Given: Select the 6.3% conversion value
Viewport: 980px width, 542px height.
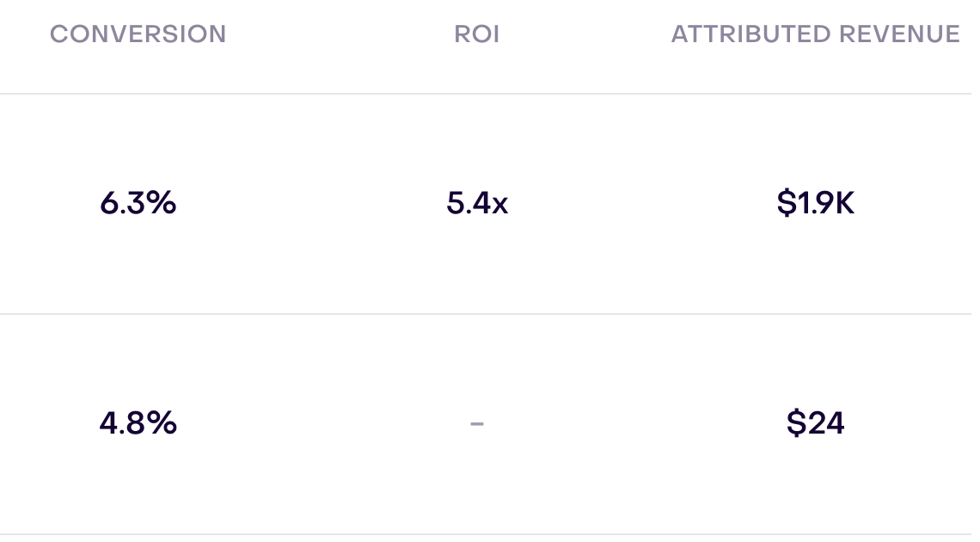Looking at the screenshot, I should (138, 203).
